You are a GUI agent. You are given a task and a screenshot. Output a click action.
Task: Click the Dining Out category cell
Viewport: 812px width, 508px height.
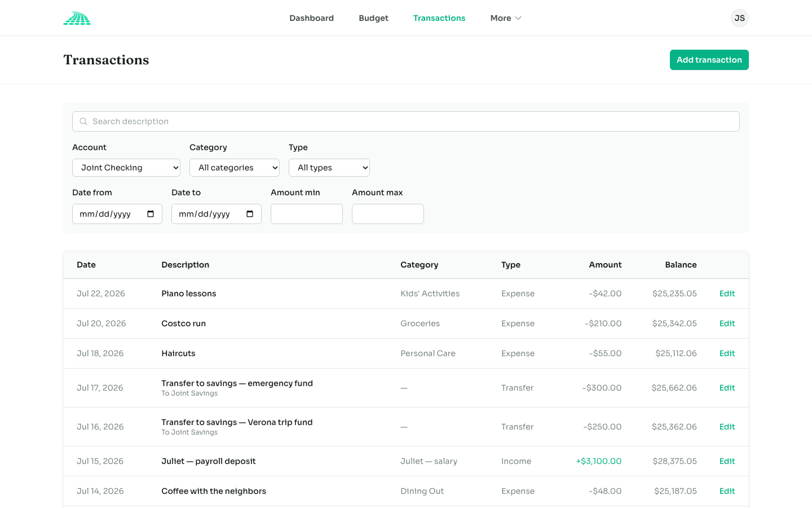[x=422, y=491]
